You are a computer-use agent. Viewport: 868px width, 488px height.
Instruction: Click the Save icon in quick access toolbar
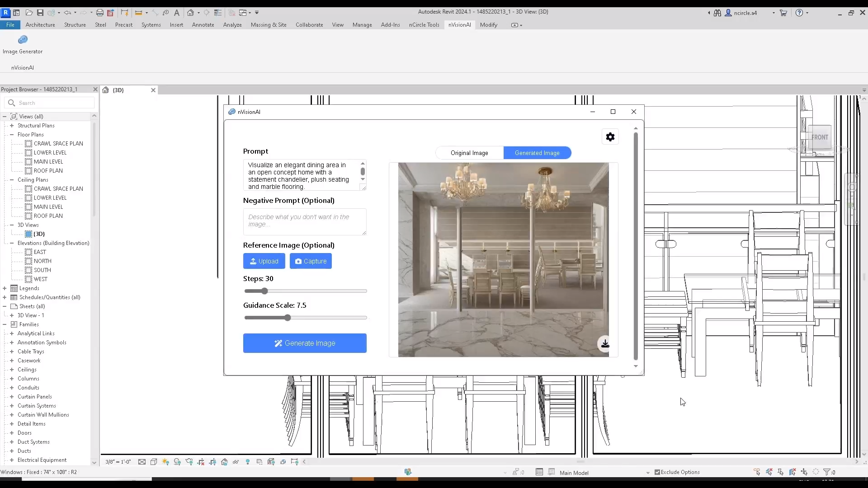click(40, 13)
